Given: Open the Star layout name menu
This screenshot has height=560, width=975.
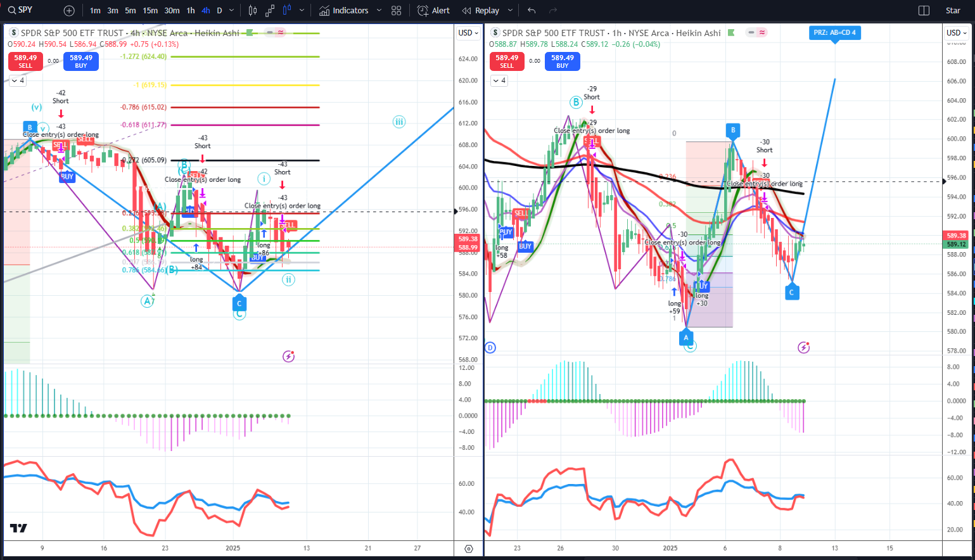Looking at the screenshot, I should click(953, 11).
